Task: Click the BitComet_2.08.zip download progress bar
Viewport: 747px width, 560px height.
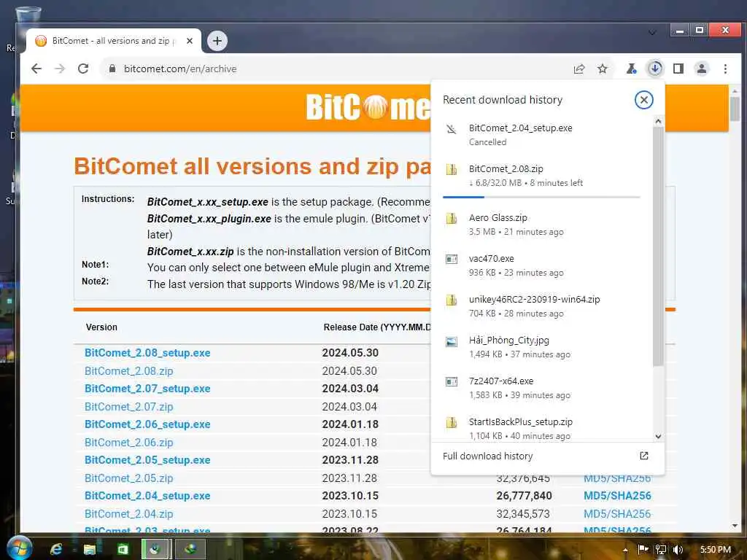Action: pyautogui.click(x=541, y=197)
